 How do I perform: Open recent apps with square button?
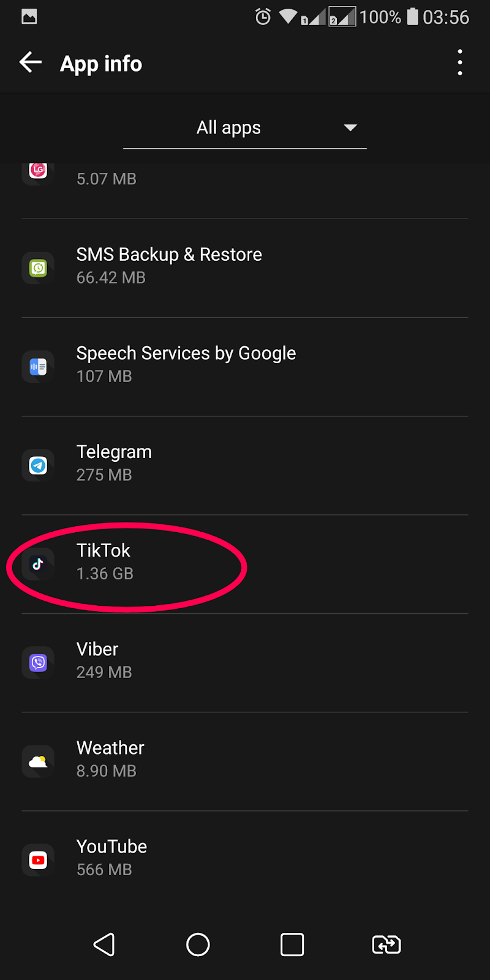[292, 944]
